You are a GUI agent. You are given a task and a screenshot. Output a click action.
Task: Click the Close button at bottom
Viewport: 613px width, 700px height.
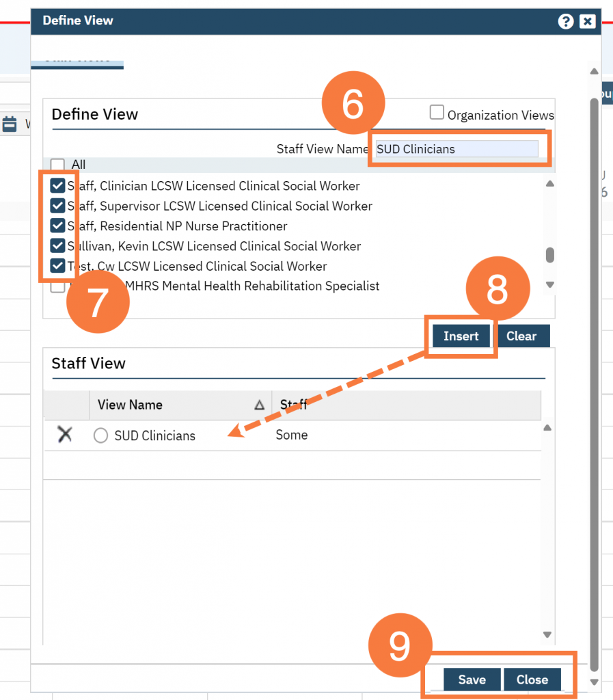(532, 679)
